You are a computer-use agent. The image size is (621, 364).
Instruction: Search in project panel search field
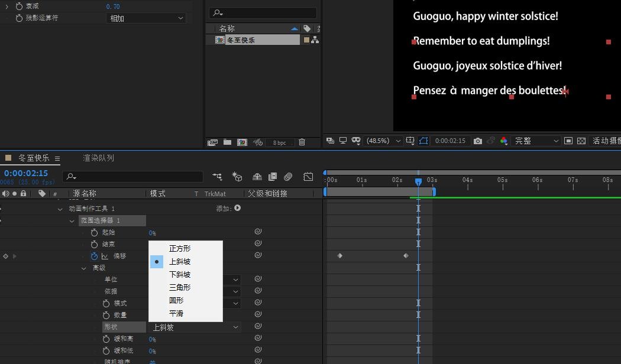(x=263, y=13)
